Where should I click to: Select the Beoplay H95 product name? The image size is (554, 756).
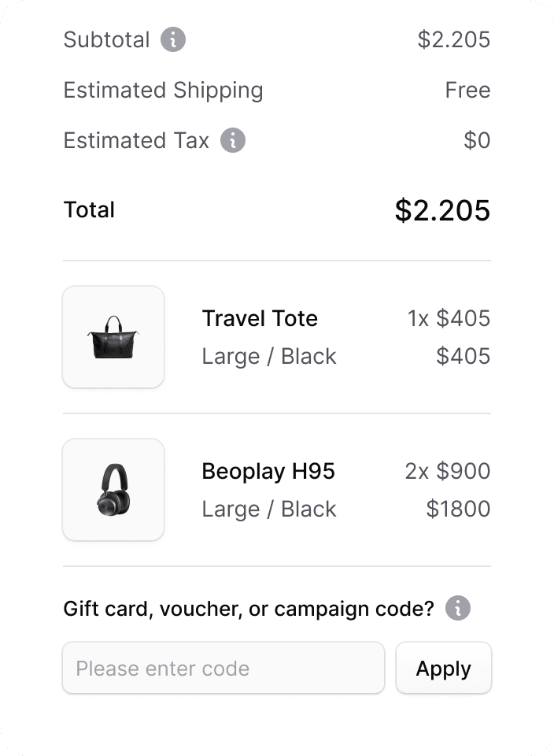[x=268, y=471]
